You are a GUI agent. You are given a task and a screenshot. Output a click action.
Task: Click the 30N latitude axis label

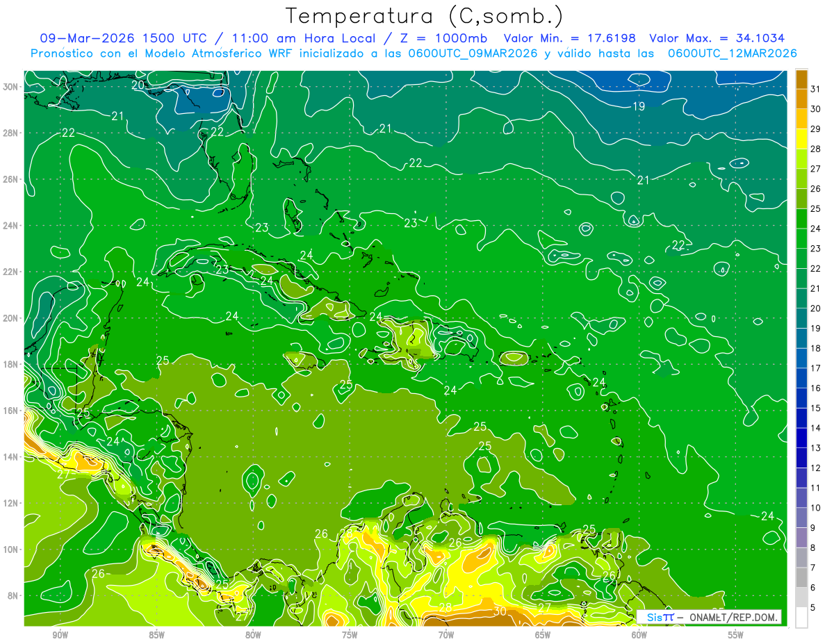point(10,87)
